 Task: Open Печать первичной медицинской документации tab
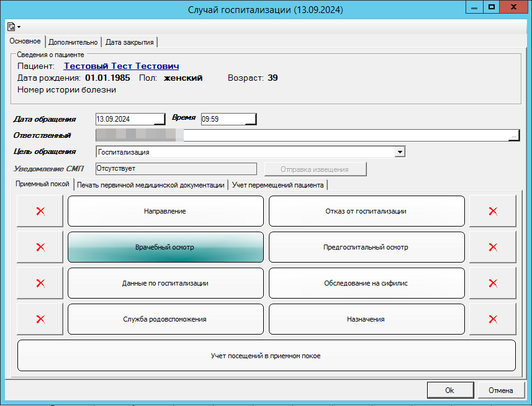click(151, 185)
